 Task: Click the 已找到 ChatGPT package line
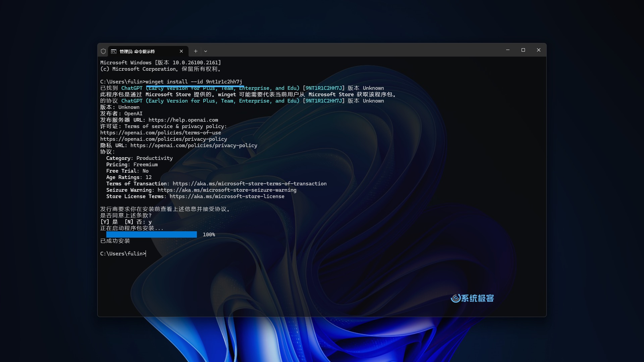pyautogui.click(x=242, y=88)
